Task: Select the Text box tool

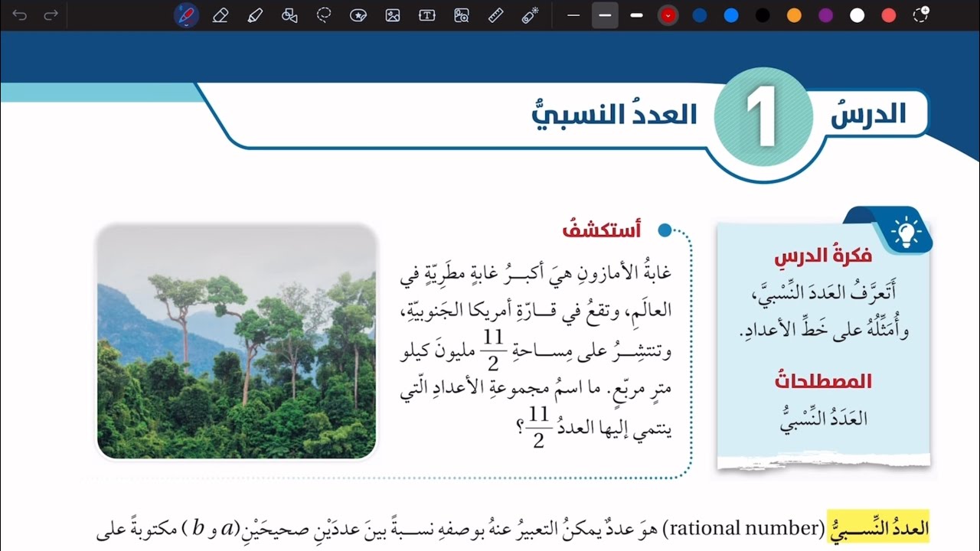Action: pos(427,15)
